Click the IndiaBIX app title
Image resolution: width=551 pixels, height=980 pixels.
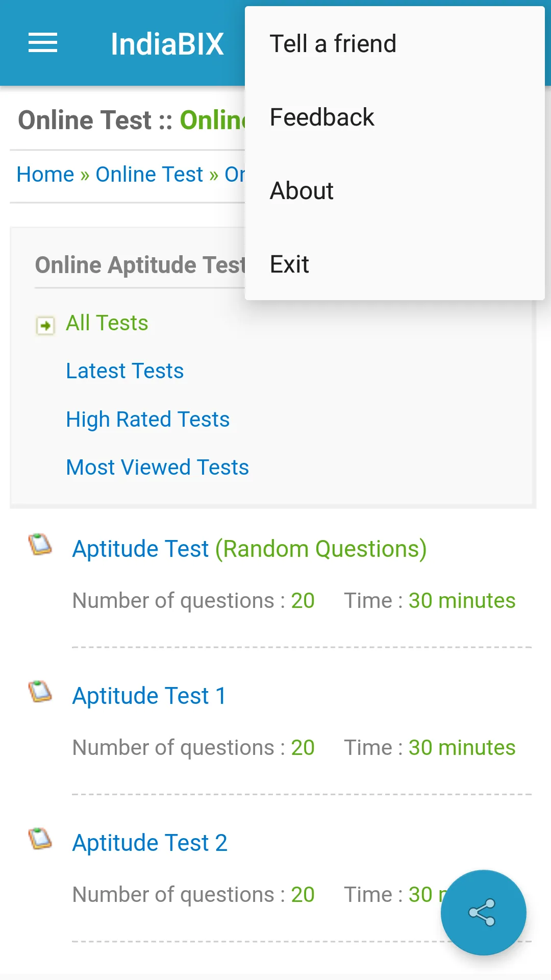pos(167,44)
